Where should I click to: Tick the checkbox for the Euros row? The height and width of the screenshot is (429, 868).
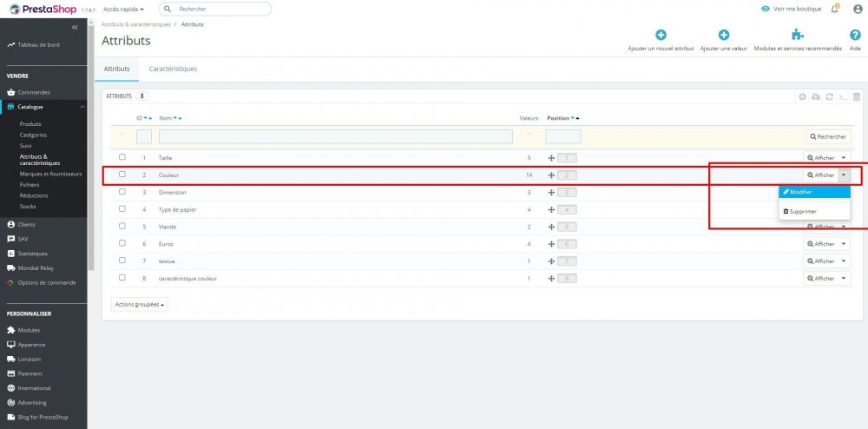click(x=122, y=243)
